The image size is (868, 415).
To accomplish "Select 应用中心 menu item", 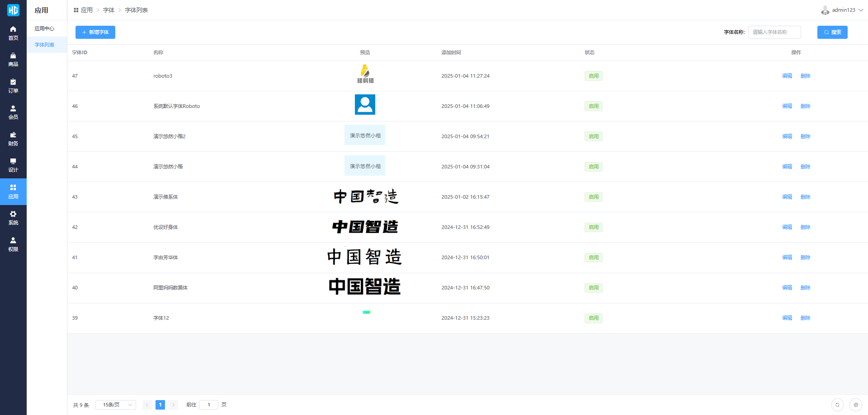I will (x=44, y=28).
